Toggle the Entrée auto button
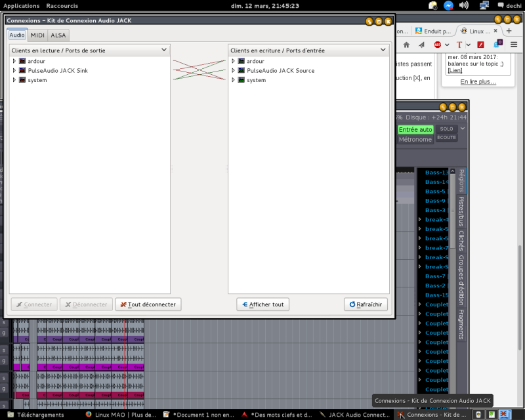525x420 pixels. (x=415, y=129)
